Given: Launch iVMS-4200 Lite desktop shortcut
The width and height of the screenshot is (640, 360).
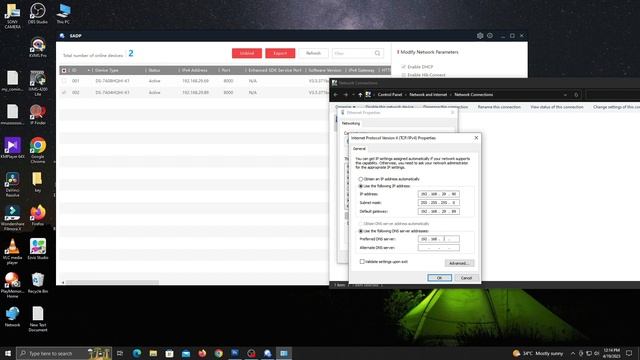Looking at the screenshot, I should click(x=38, y=84).
